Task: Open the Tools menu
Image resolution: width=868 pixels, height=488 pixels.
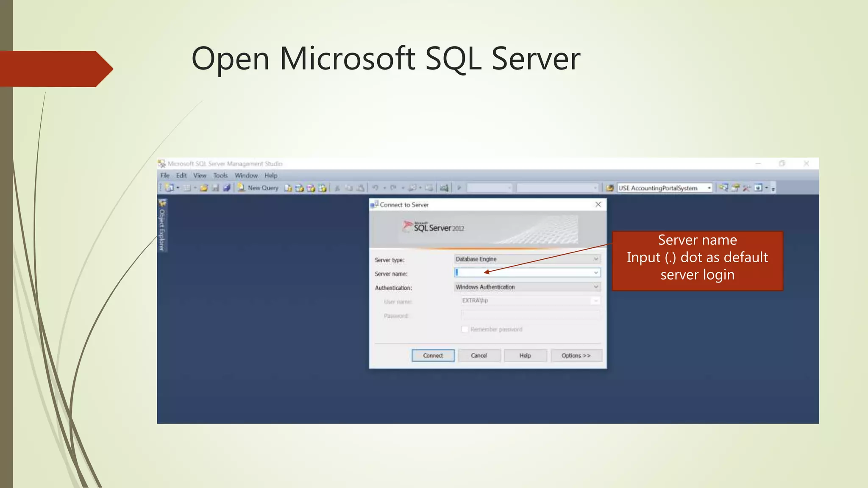Action: point(220,175)
